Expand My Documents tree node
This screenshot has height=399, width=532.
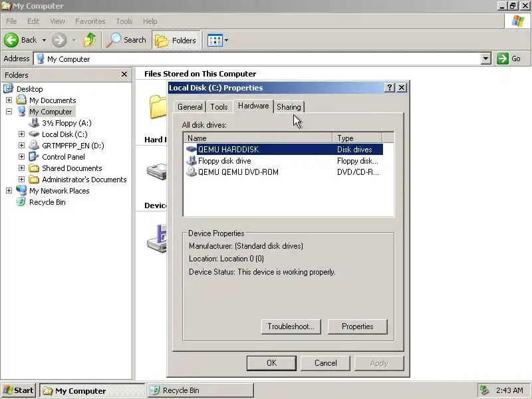9,100
